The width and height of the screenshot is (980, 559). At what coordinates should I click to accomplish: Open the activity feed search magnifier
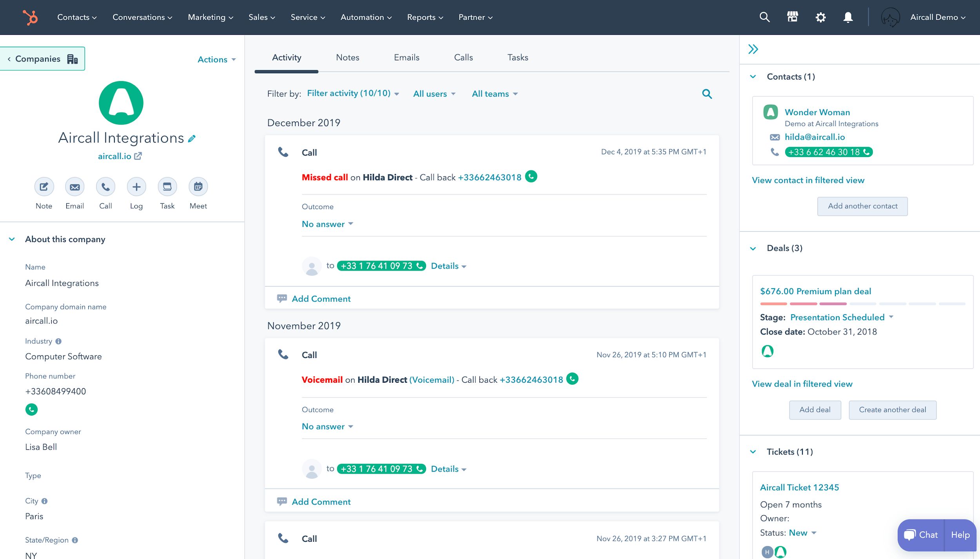coord(707,94)
